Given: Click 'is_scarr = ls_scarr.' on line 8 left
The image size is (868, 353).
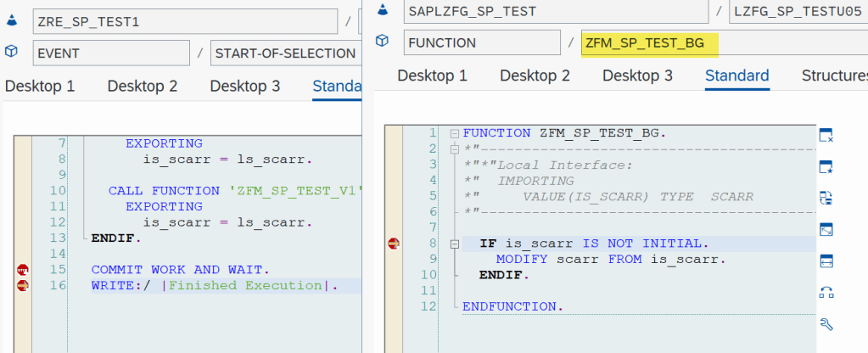Looking at the screenshot, I should [228, 160].
